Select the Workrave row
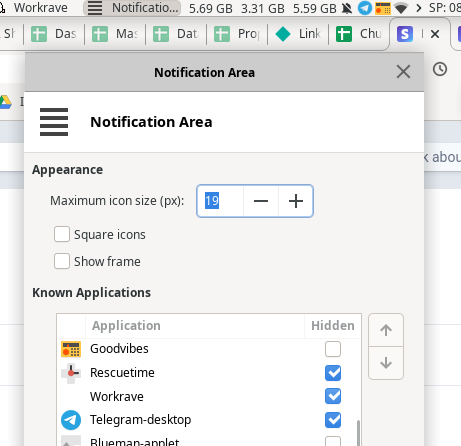Viewport: 461px width, 446px height. click(x=209, y=396)
